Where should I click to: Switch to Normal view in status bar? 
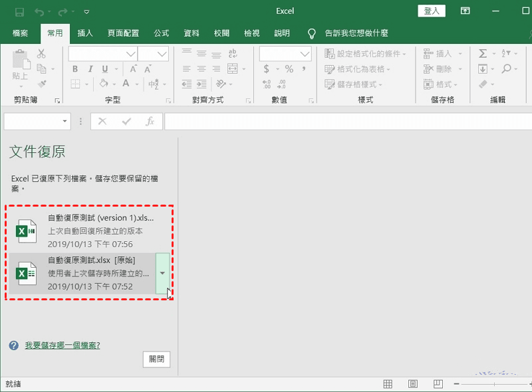tap(388, 384)
